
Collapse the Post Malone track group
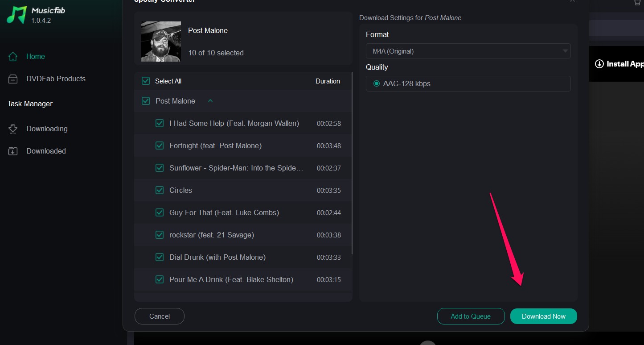pyautogui.click(x=210, y=101)
